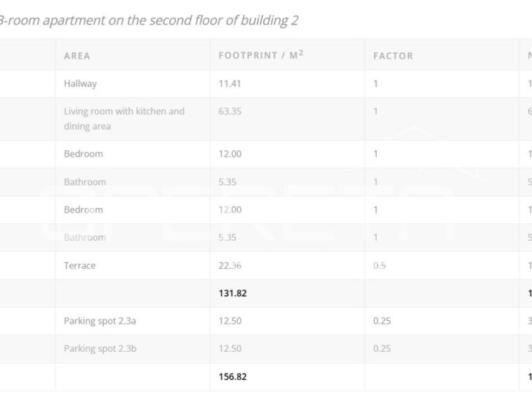Select the Hallway row label

click(81, 84)
